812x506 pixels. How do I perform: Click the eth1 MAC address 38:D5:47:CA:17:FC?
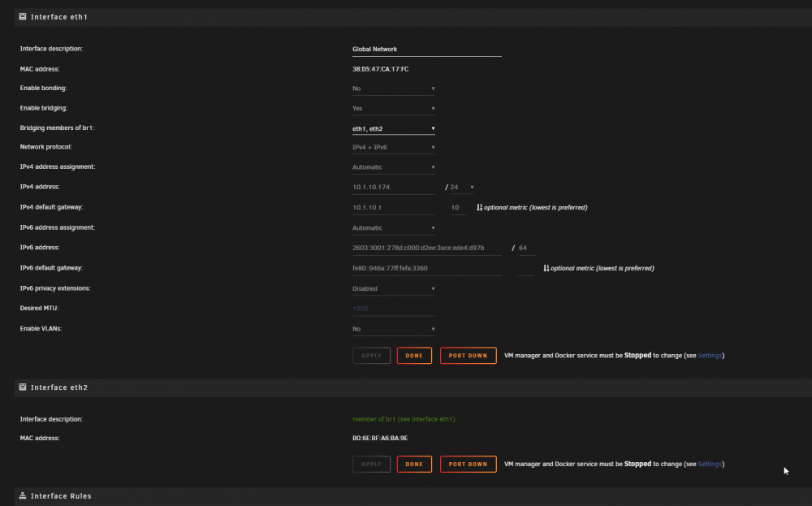pyautogui.click(x=381, y=69)
